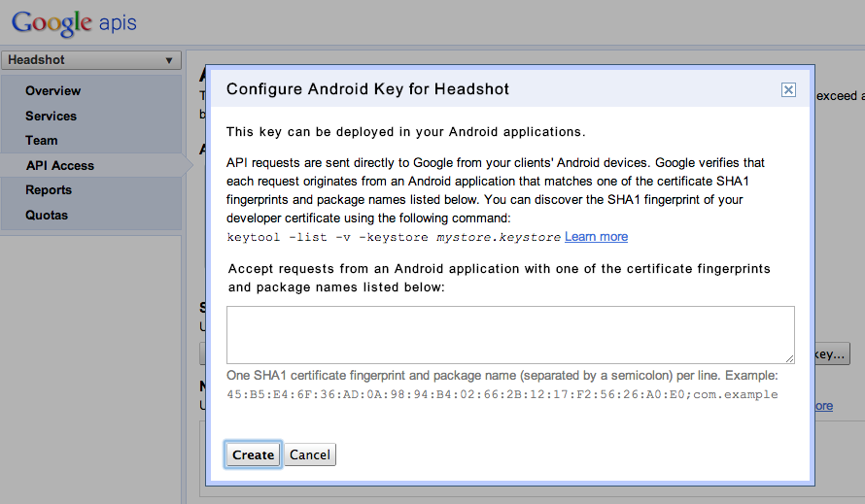Image resolution: width=865 pixels, height=504 pixels.
Task: Cancel the Android key configuration
Action: 310,454
